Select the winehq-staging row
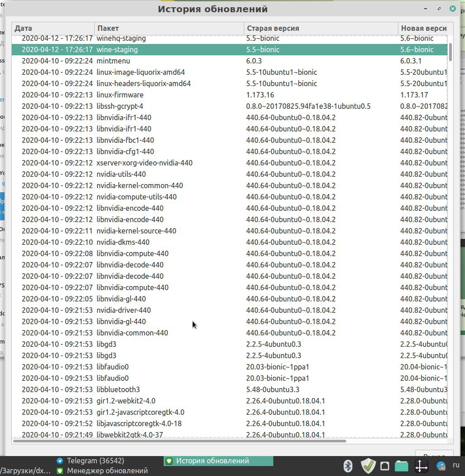Viewport: 465px width, 476px height. [229, 38]
